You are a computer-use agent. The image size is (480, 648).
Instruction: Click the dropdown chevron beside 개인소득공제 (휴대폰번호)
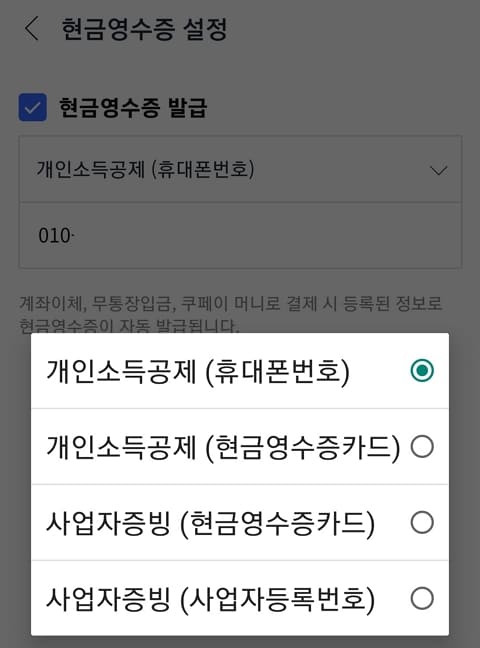[438, 170]
